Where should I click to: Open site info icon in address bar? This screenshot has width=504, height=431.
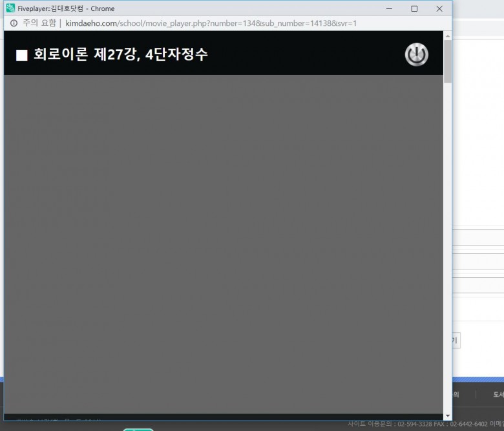(14, 23)
